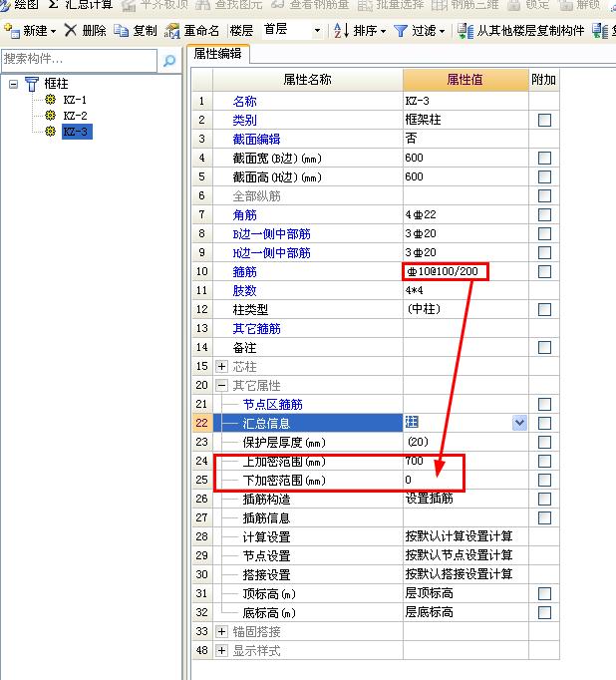Click the 节点区箍筋 property link
This screenshot has height=680, width=616.
click(x=273, y=404)
